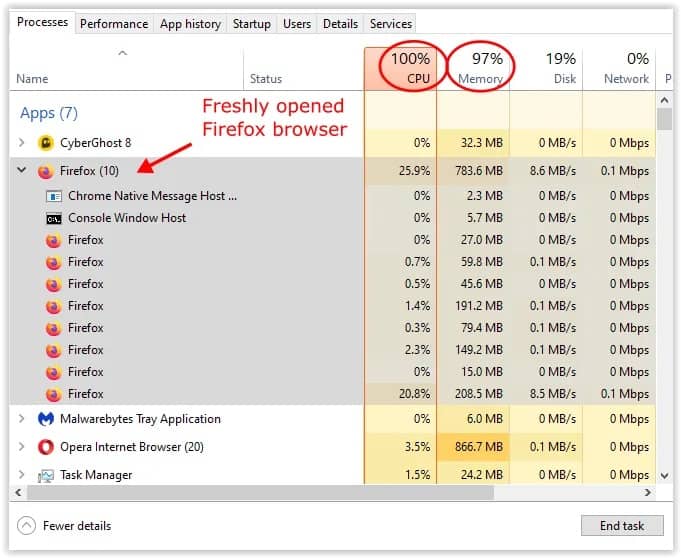This screenshot has height=558, width=681.
Task: Sort by the CPU column header
Action: (400, 69)
